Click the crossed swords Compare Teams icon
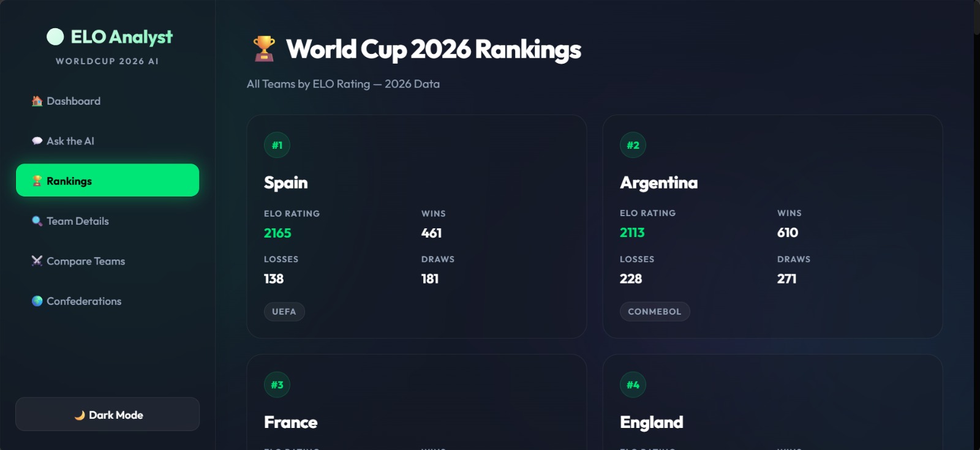The height and width of the screenshot is (450, 980). tap(37, 261)
